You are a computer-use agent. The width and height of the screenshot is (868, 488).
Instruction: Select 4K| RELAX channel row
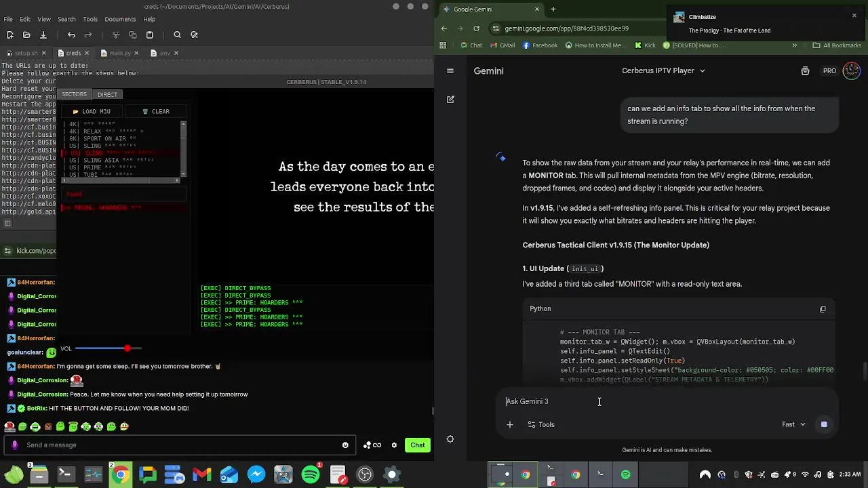(x=122, y=131)
